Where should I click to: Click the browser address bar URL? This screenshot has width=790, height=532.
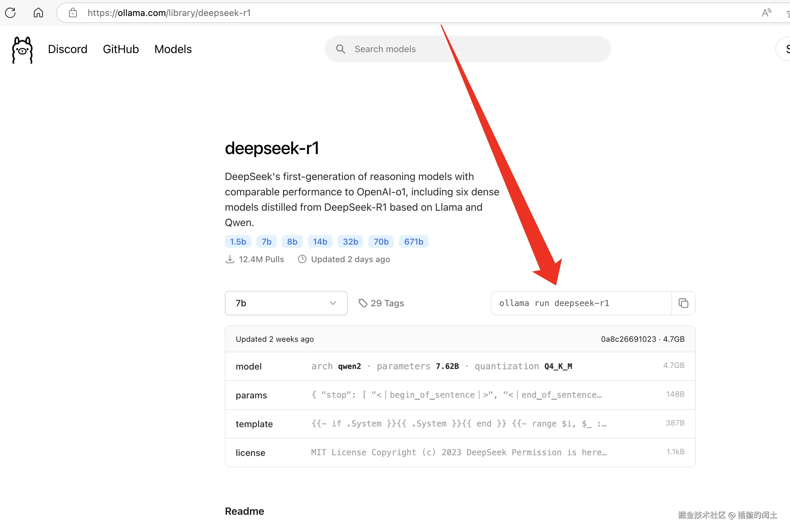[x=169, y=13]
